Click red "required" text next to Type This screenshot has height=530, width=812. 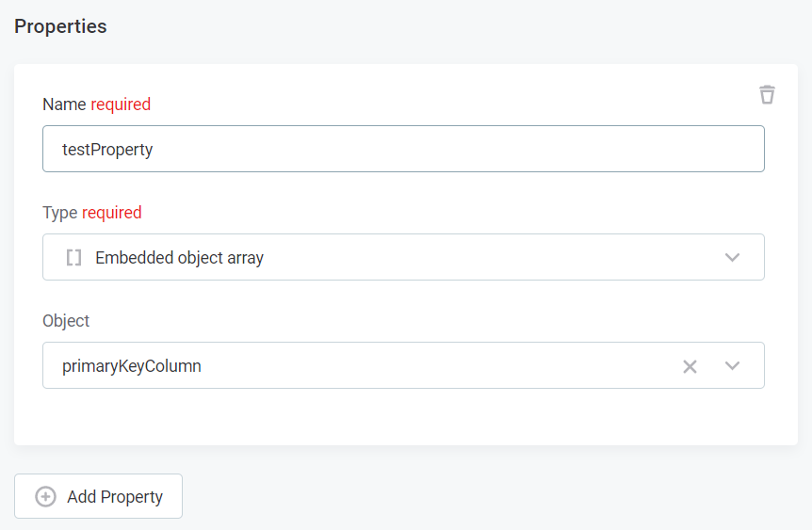[111, 213]
